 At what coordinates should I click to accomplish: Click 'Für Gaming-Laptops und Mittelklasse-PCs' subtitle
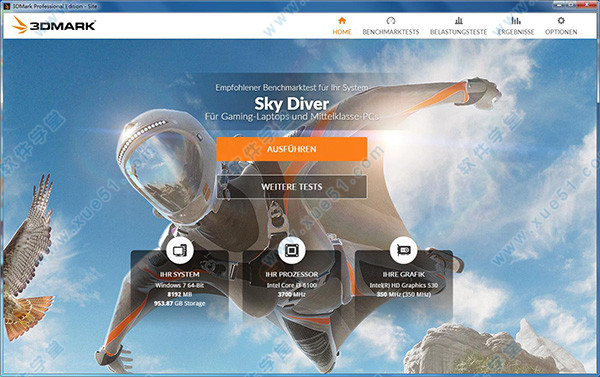point(292,116)
